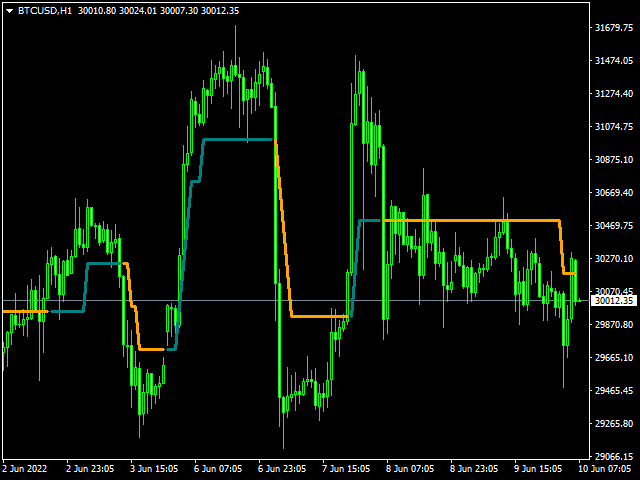
Task: Click the 29066.15 price scale value
Action: [x=614, y=456]
